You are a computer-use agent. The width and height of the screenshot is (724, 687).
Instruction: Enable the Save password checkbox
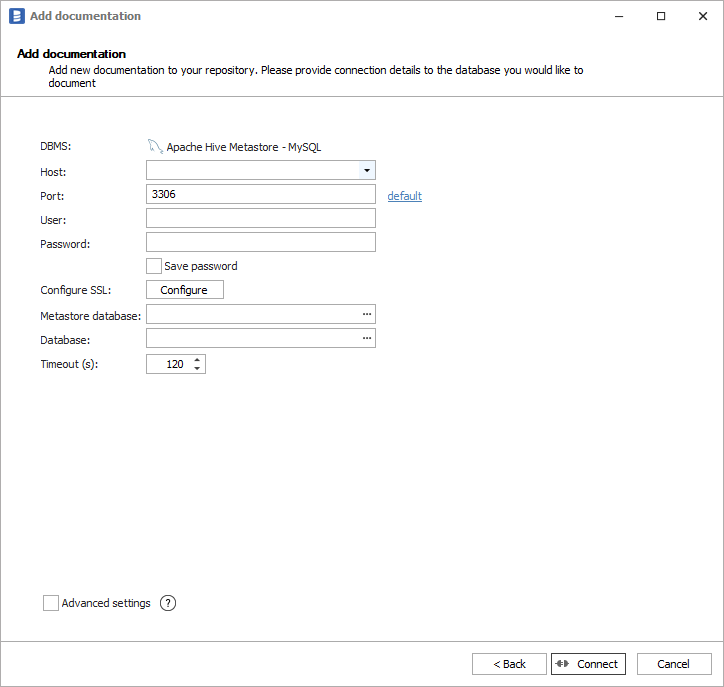point(154,266)
